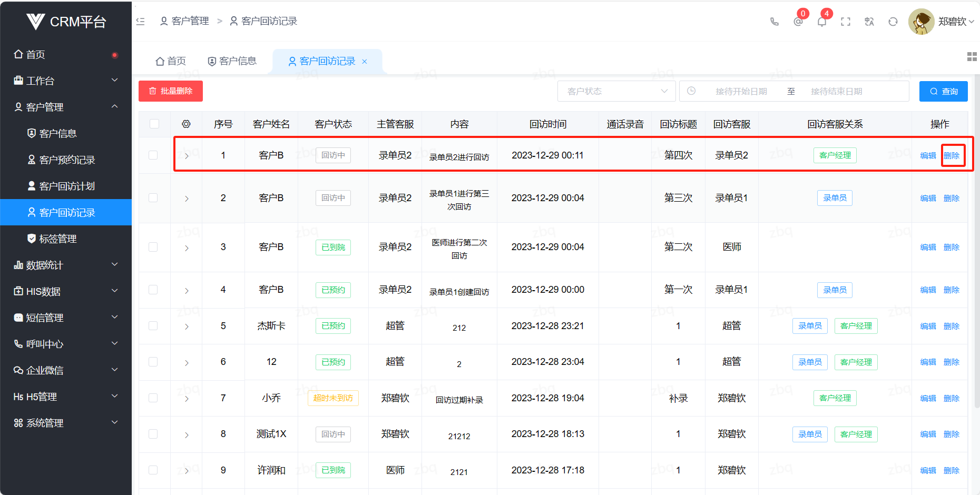Screen dimensions: 980x495
Task: Expand row 2 details chevron
Action: click(187, 199)
